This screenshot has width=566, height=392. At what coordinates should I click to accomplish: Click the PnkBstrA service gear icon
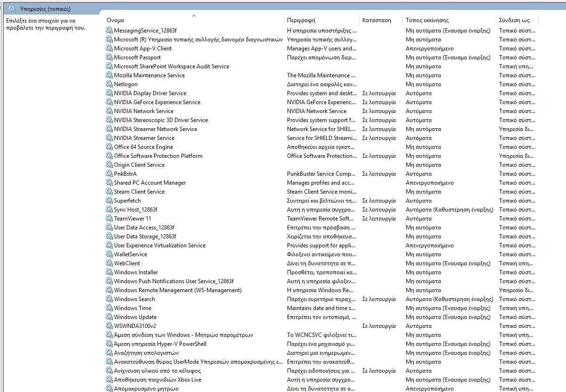tap(109, 174)
